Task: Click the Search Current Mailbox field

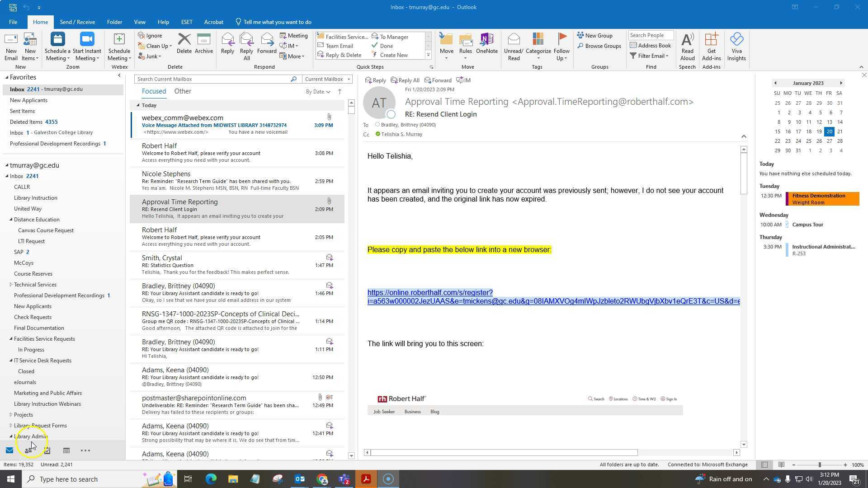Action: pos(212,79)
